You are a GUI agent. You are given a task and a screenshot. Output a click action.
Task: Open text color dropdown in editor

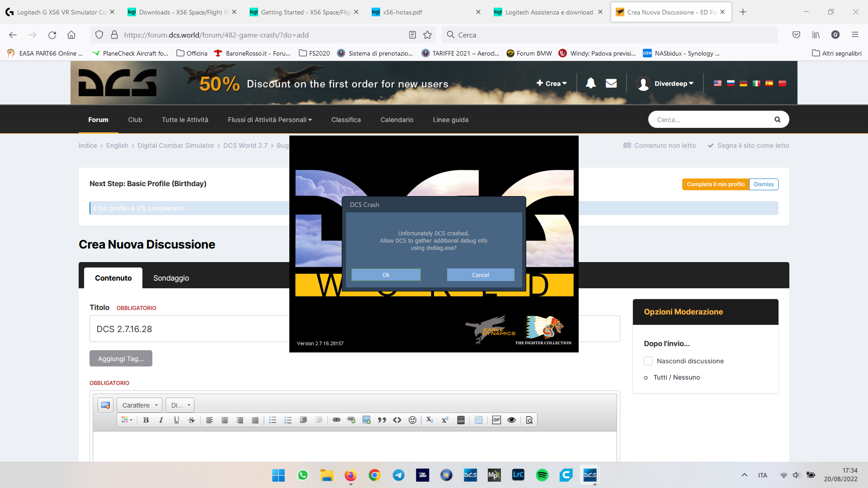click(x=127, y=420)
